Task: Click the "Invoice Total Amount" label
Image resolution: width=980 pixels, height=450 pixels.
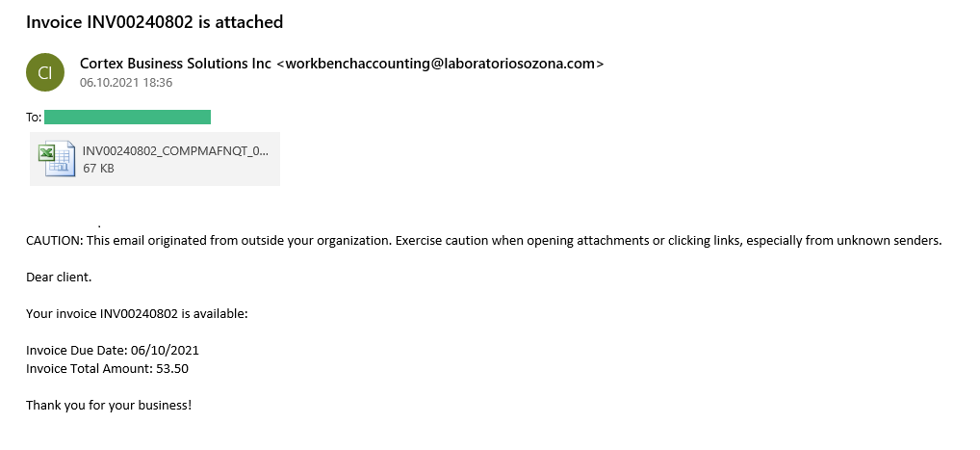Action: pyautogui.click(x=90, y=369)
